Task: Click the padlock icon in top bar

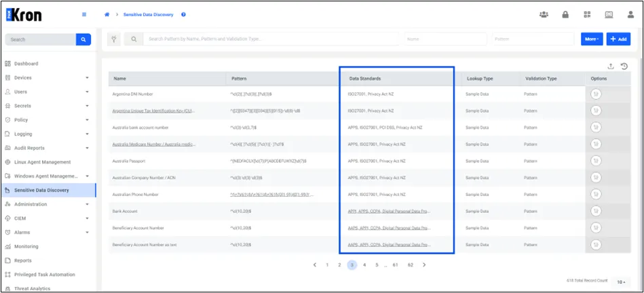Action: click(x=565, y=15)
